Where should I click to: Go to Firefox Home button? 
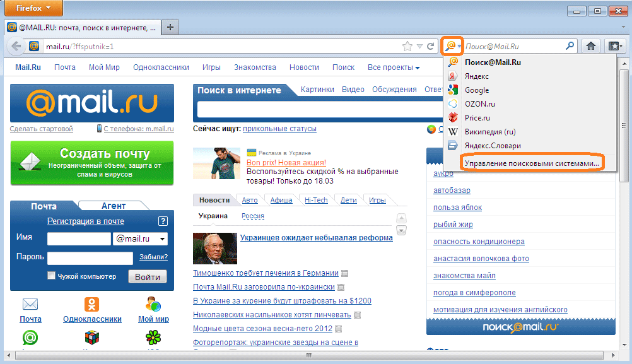(x=591, y=46)
